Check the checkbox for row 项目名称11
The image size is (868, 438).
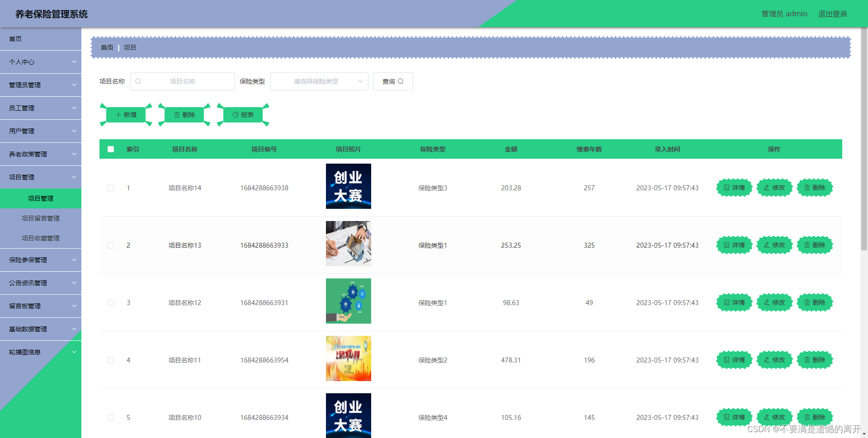click(111, 360)
